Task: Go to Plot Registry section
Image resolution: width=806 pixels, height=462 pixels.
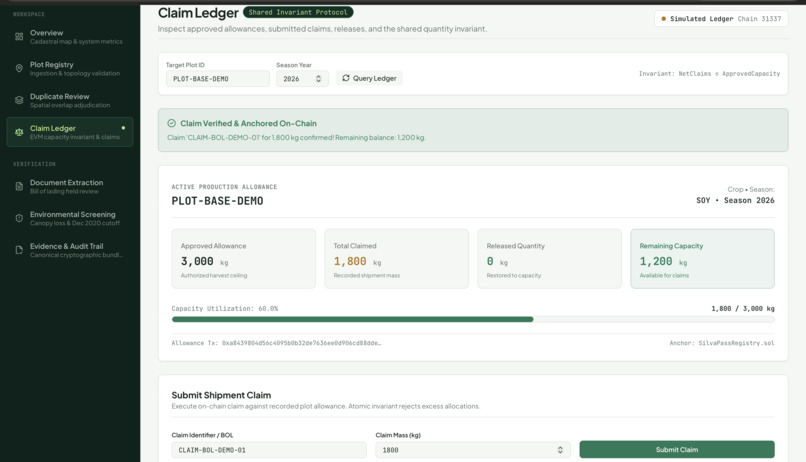Action: (x=70, y=68)
